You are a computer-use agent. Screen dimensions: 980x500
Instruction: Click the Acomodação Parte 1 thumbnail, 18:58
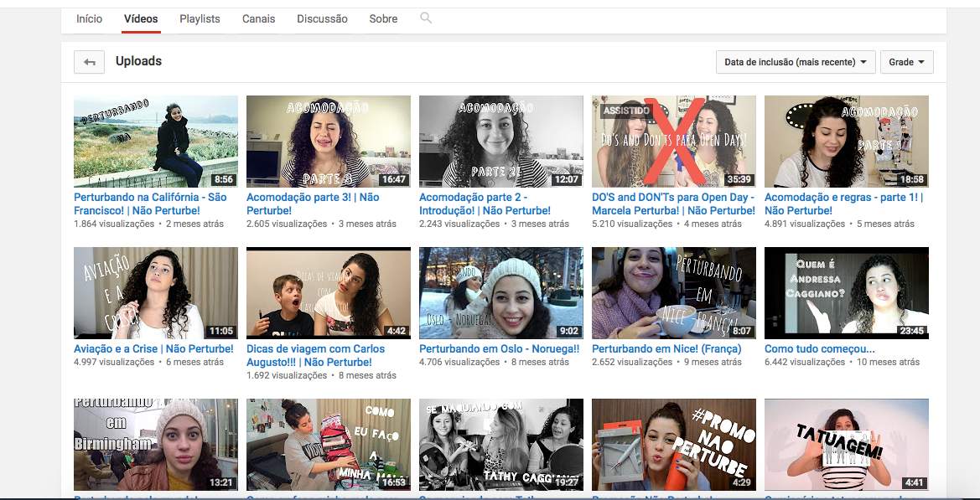click(x=846, y=142)
